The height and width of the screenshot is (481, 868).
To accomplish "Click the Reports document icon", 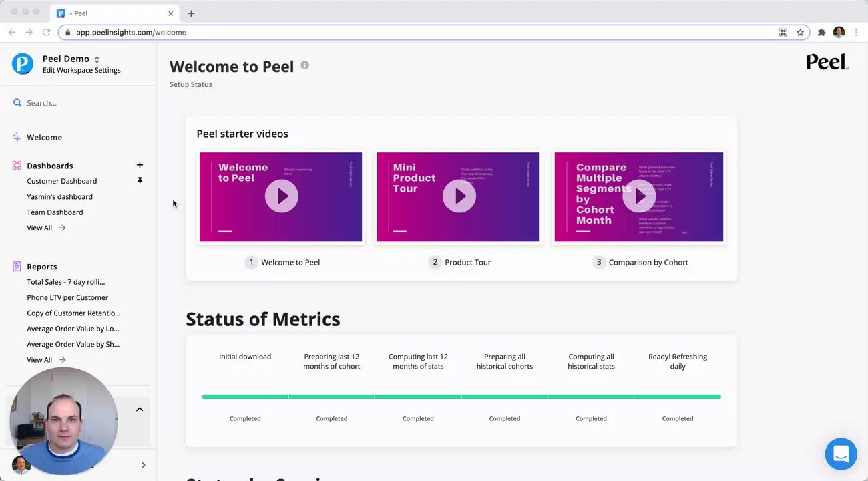I will point(17,267).
